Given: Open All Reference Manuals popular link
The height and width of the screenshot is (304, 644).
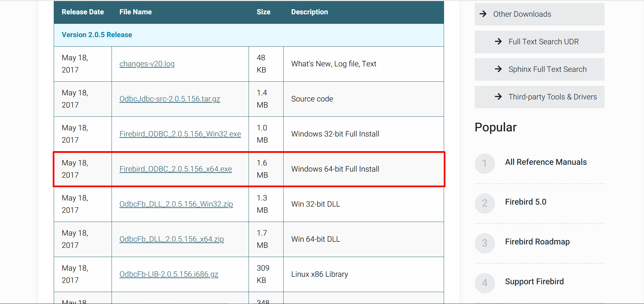Looking at the screenshot, I should tap(546, 162).
